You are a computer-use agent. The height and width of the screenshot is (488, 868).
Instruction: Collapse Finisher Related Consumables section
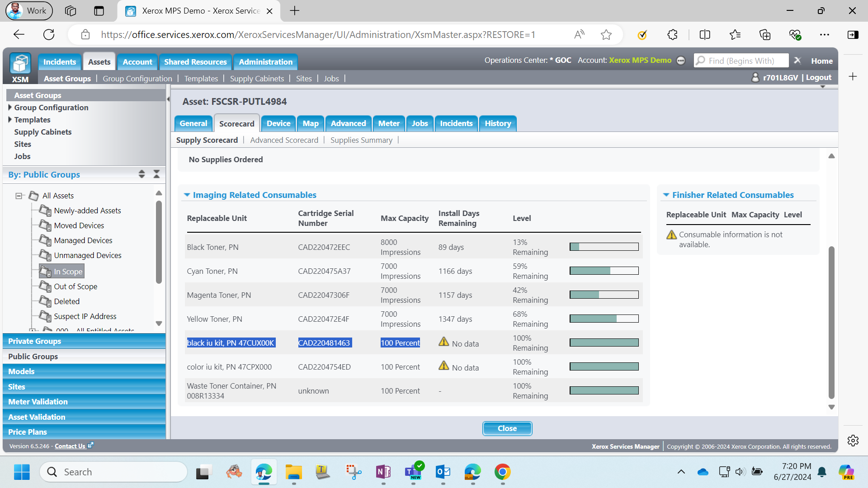(666, 195)
